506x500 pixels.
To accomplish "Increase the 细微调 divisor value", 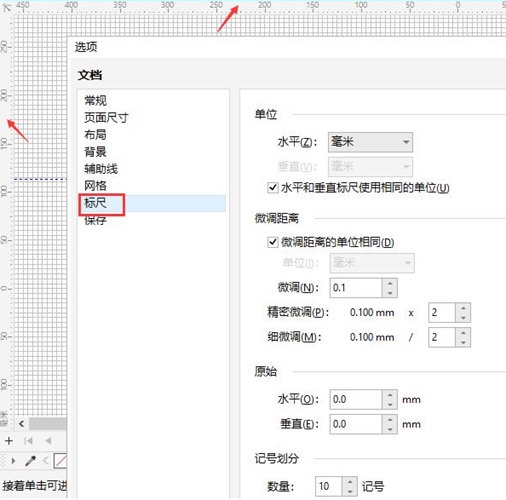I will click(463, 332).
